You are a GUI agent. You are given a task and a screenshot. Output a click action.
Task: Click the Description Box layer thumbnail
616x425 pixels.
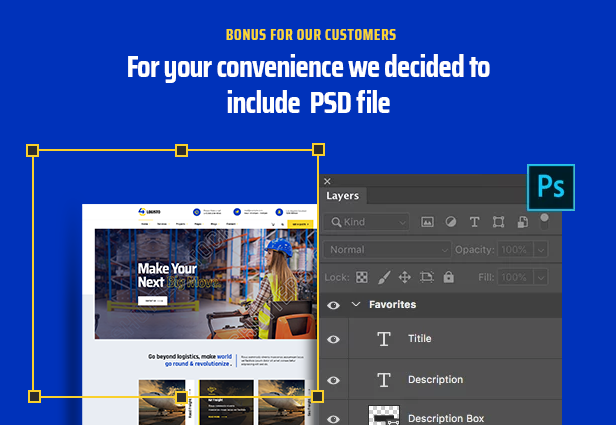384,415
